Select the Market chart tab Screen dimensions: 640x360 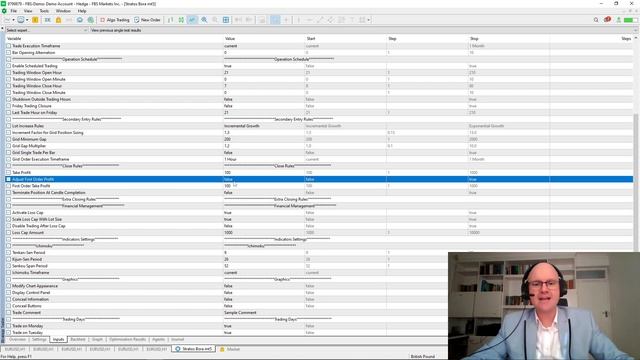click(230, 349)
